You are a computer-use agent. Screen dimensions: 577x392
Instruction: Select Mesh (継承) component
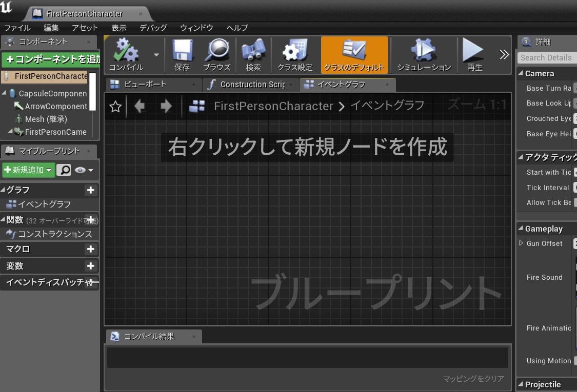(46, 119)
